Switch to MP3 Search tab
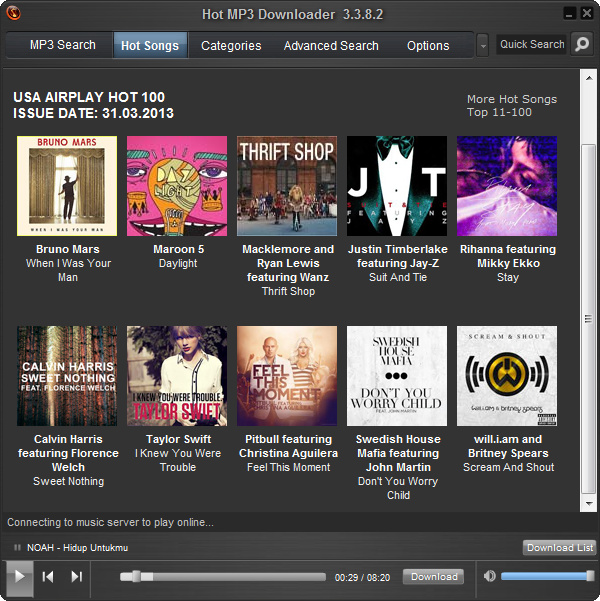Screen dimensions: 600x601 point(62,45)
